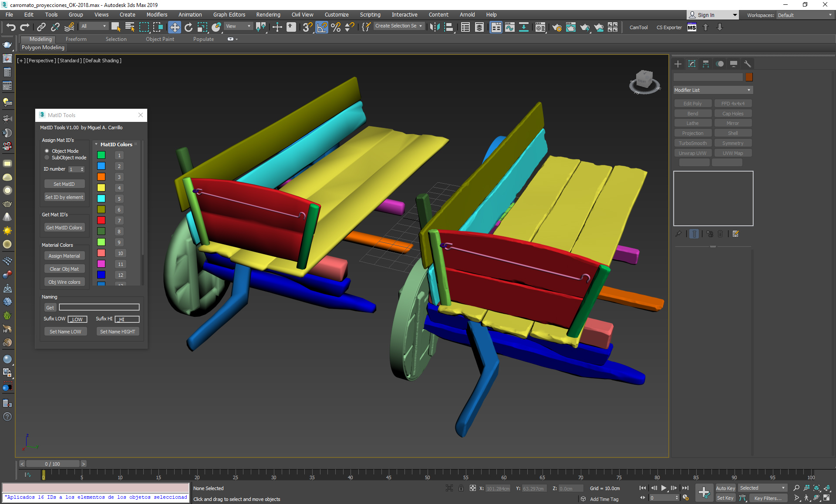Open the Graph Editors menu
This screenshot has height=504, width=836.
point(229,15)
